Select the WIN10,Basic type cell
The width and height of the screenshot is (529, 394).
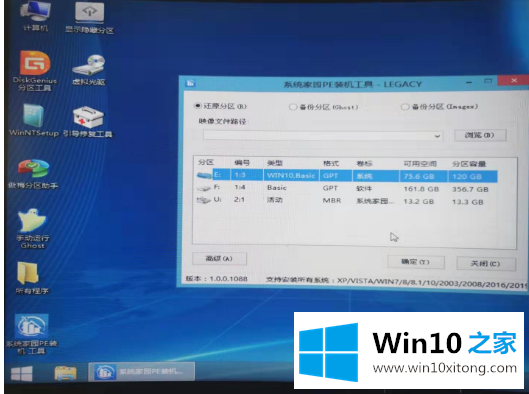[x=291, y=176]
